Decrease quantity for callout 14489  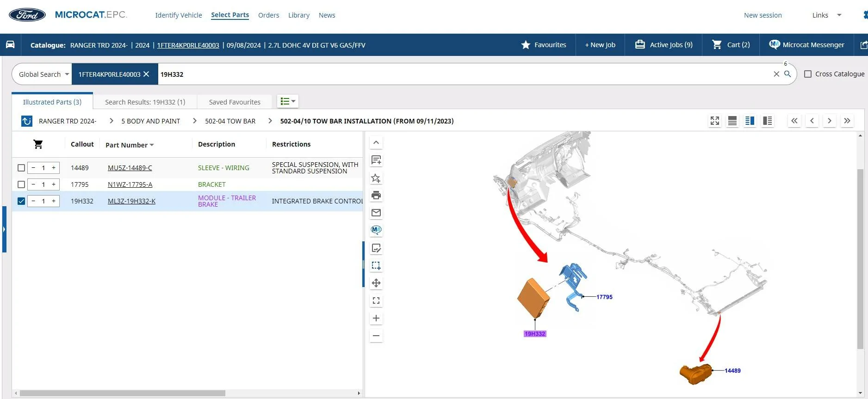[33, 168]
